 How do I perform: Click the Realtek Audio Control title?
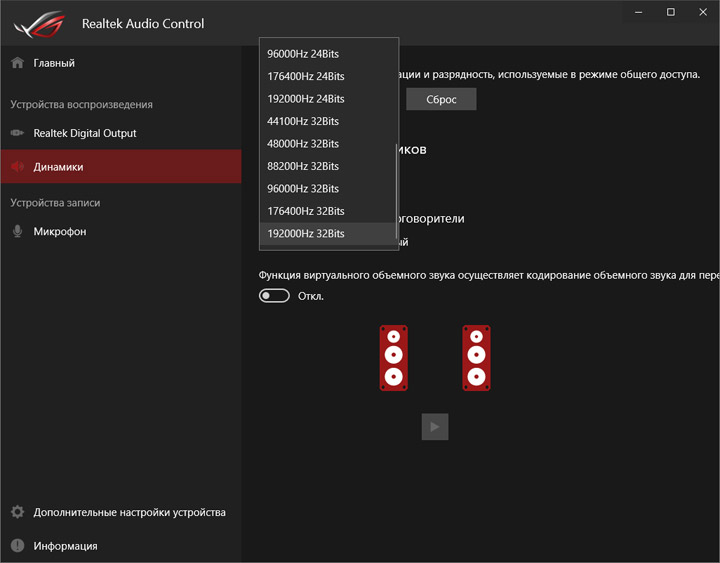click(143, 24)
